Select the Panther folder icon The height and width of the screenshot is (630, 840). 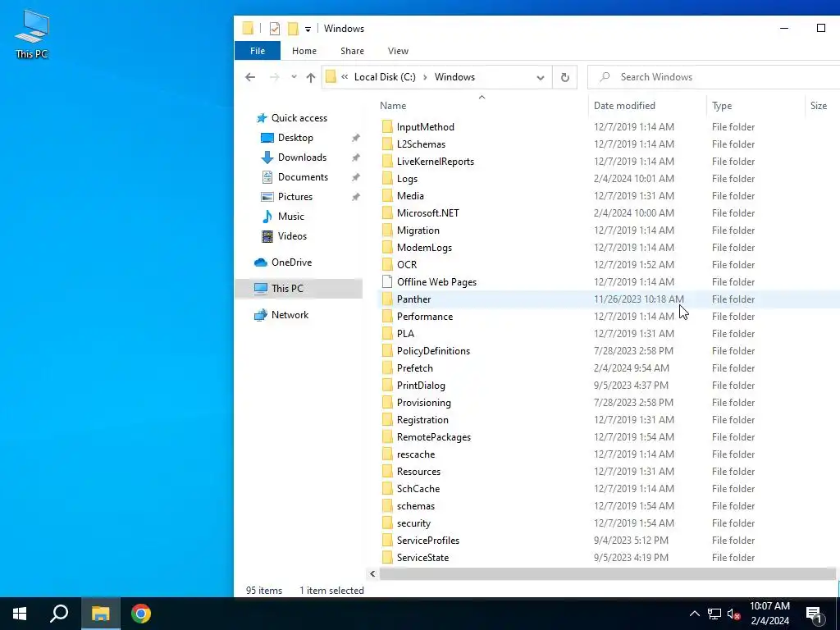pos(387,299)
